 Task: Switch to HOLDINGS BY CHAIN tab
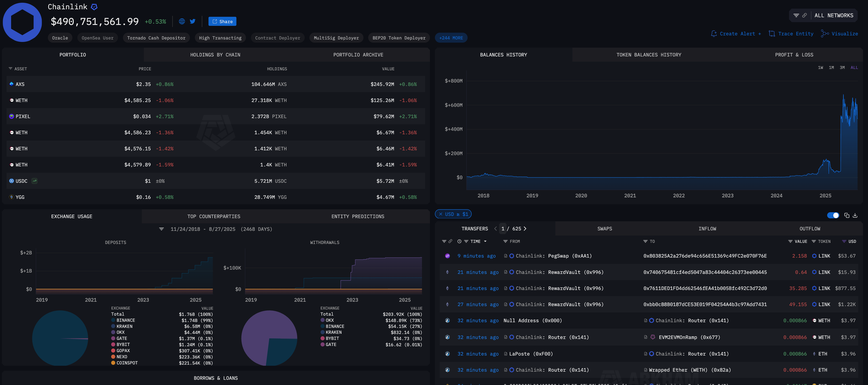point(215,55)
